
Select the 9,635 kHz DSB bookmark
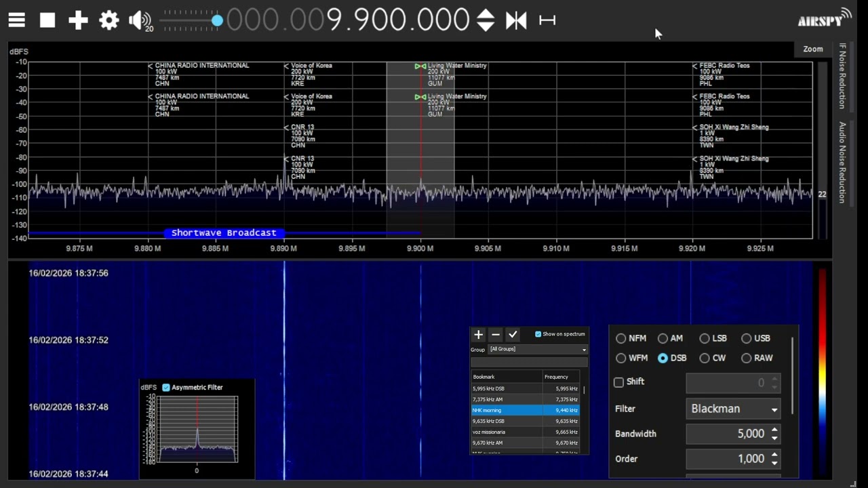pyautogui.click(x=526, y=421)
